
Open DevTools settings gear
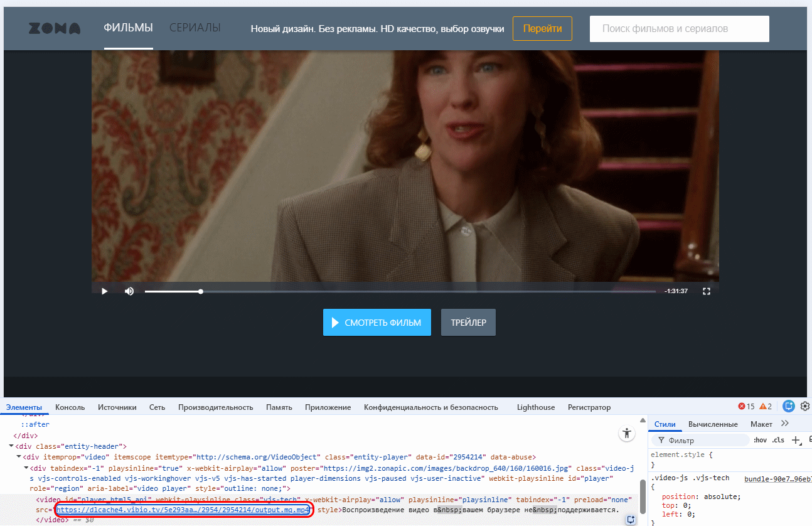tap(805, 407)
